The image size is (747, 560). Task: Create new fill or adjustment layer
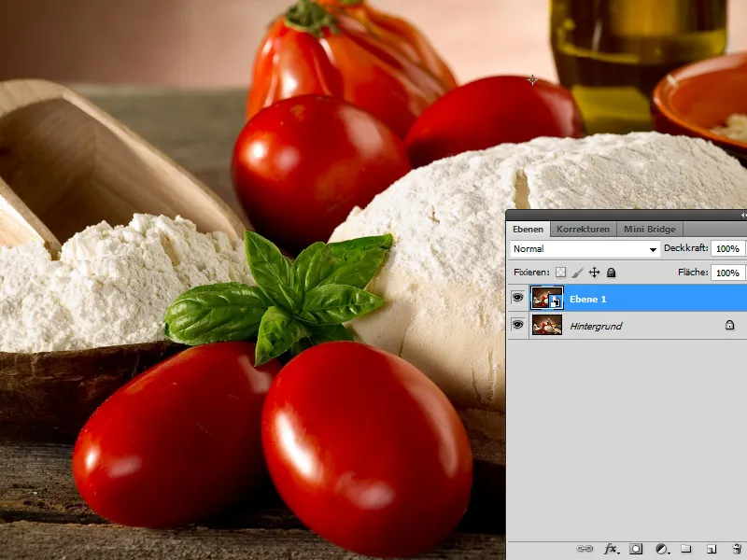[x=662, y=549]
